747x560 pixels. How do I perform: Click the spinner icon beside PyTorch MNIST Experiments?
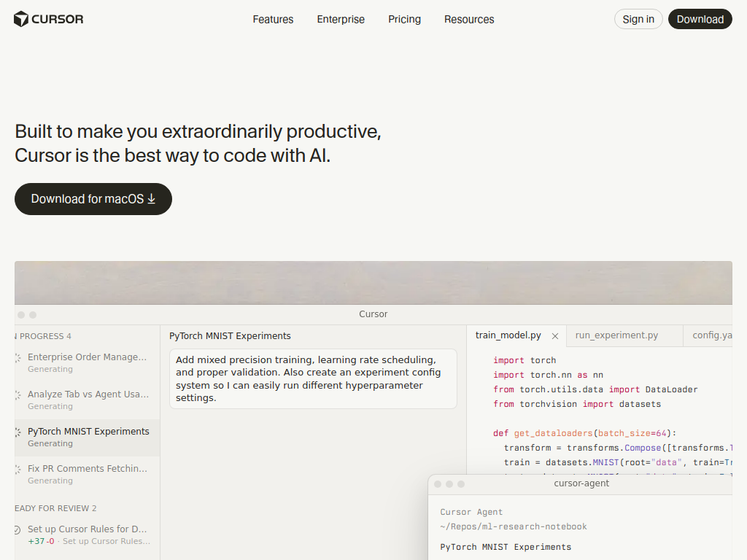[18, 432]
